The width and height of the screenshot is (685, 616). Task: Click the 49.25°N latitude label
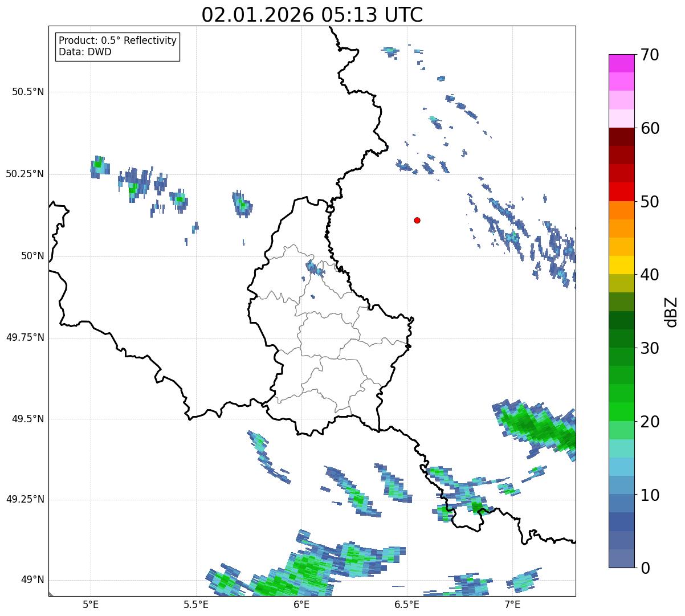(x=25, y=499)
